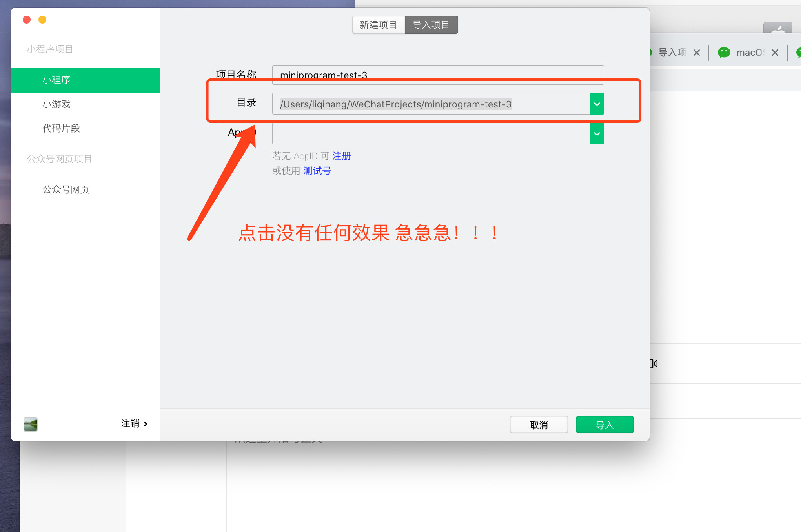Screen dimensions: 801x532
Task: Choose 代码片段 in the sidebar
Action: point(61,128)
